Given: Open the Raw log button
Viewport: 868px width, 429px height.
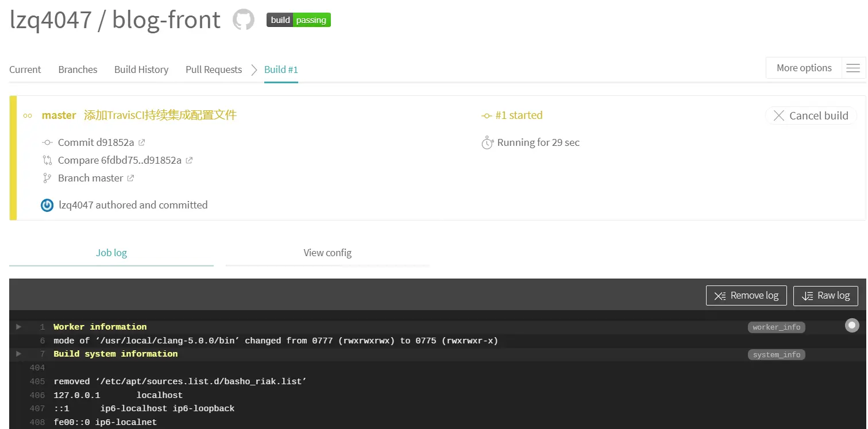Looking at the screenshot, I should (x=825, y=296).
